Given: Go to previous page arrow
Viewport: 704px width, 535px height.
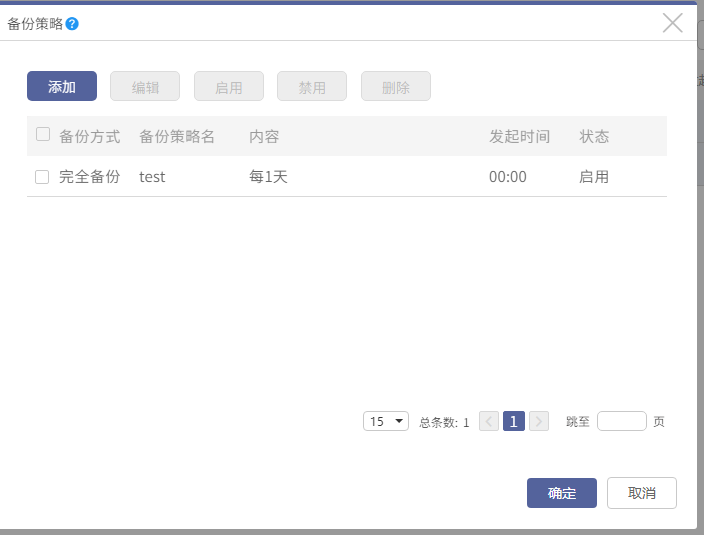Looking at the screenshot, I should coord(489,421).
